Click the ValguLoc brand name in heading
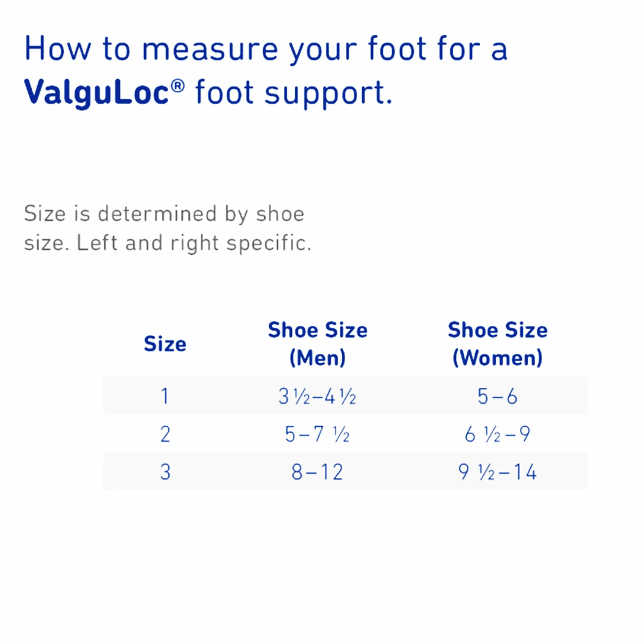644x644 pixels. coord(97,93)
